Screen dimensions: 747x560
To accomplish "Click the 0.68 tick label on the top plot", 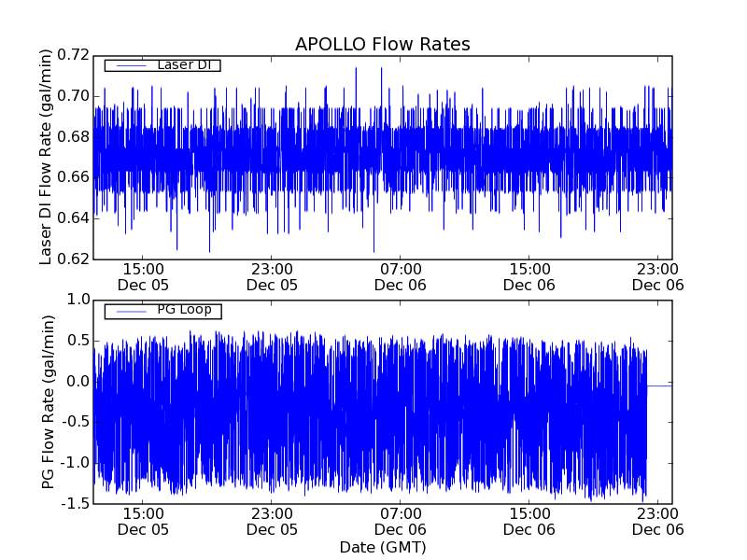I will coord(74,137).
